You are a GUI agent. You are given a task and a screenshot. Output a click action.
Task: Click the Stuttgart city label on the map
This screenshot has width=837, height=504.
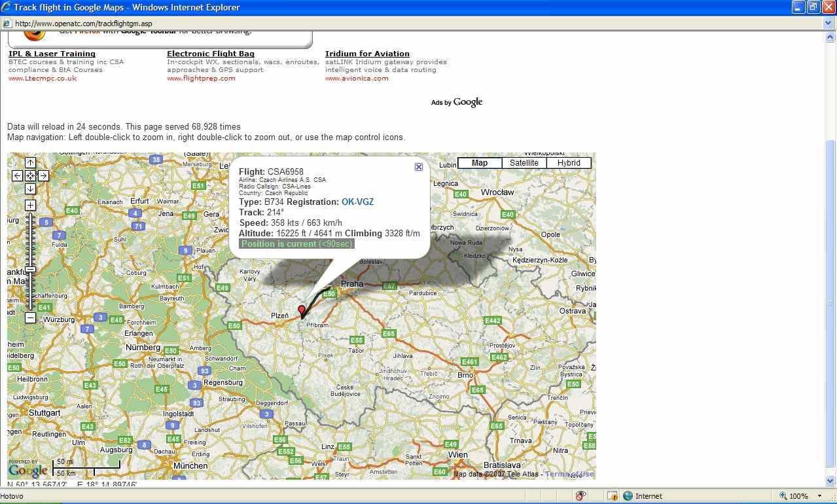pos(45,413)
